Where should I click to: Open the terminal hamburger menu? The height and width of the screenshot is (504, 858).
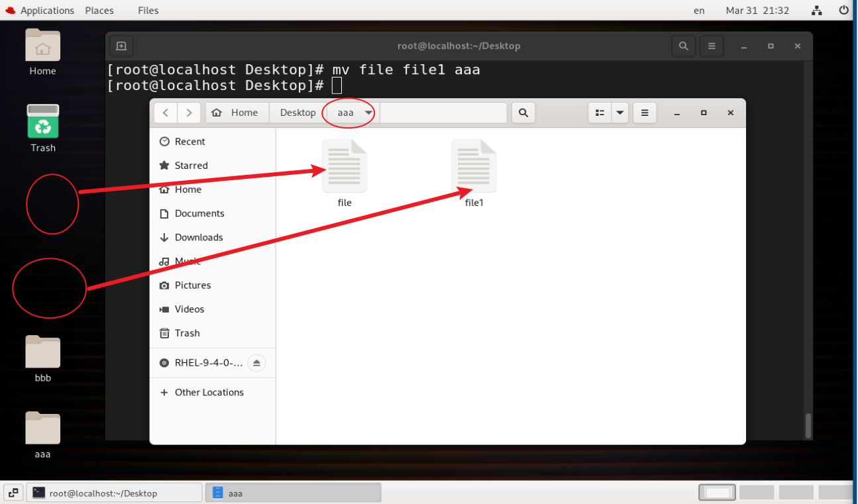click(712, 46)
